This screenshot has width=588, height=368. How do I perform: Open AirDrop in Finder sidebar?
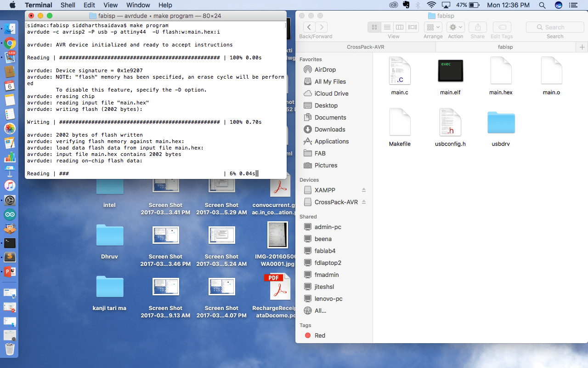coord(325,69)
